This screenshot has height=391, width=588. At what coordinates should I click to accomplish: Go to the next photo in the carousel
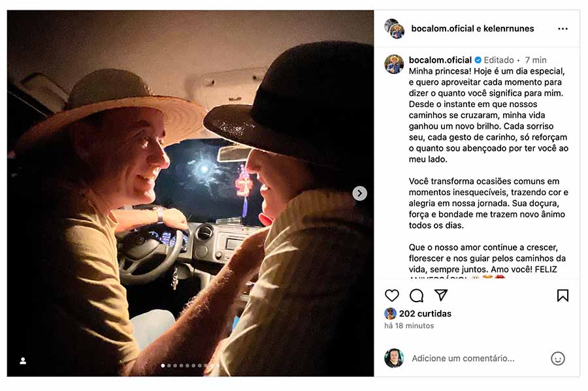[x=360, y=193]
